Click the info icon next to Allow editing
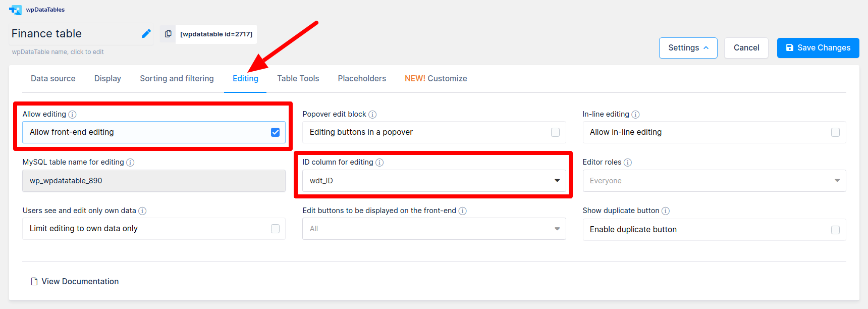 click(72, 114)
